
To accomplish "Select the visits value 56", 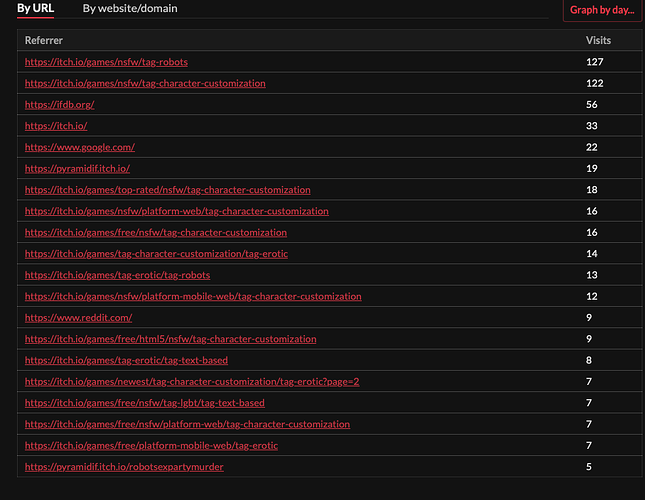I will (x=592, y=105).
